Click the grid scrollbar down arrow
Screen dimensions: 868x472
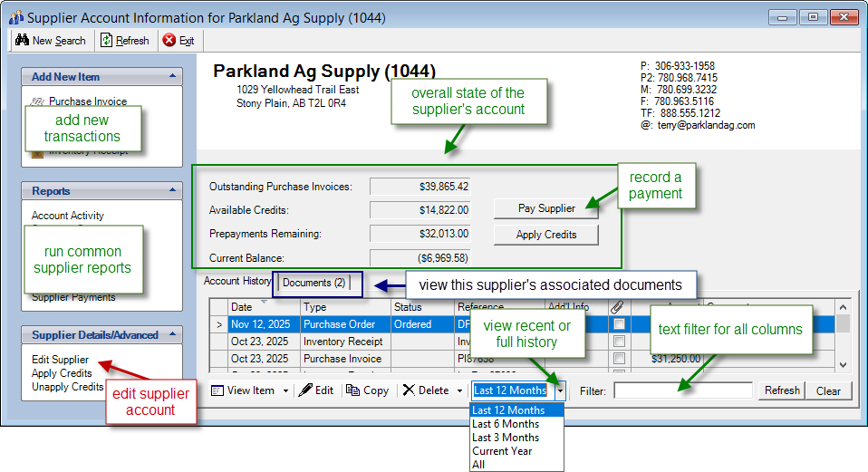(x=843, y=365)
